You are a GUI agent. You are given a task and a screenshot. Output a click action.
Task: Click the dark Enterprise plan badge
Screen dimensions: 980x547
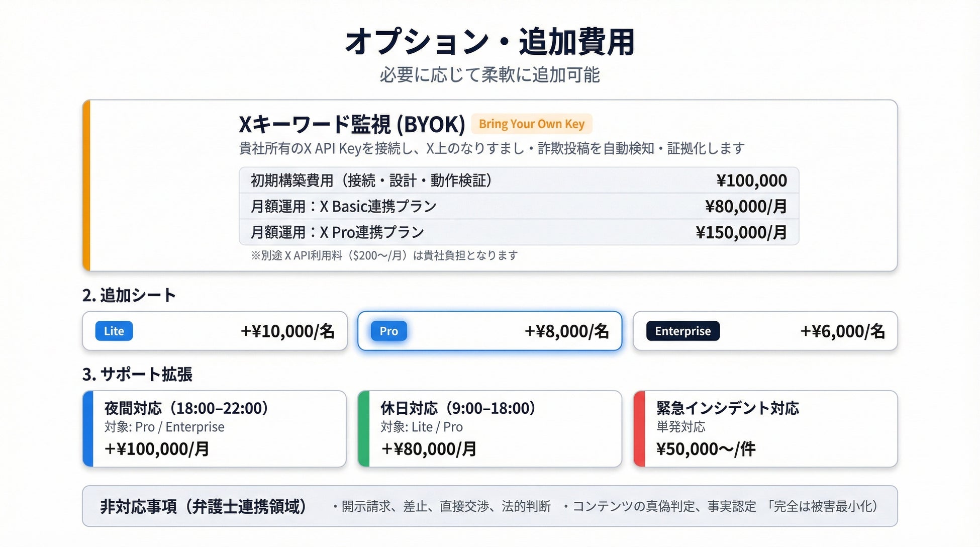tap(682, 331)
